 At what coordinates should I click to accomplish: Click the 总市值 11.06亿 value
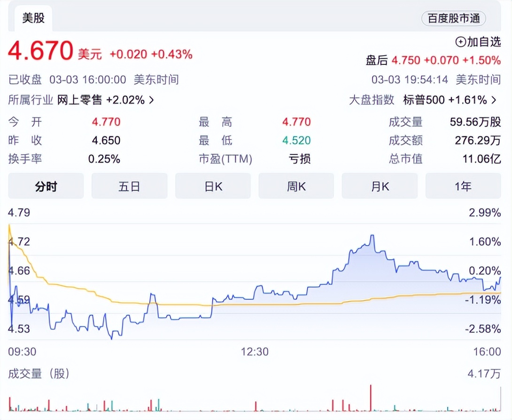pos(482,159)
